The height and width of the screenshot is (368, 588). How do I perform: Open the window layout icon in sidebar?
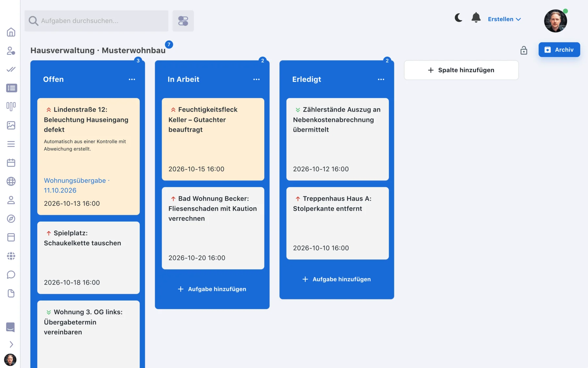(11, 237)
